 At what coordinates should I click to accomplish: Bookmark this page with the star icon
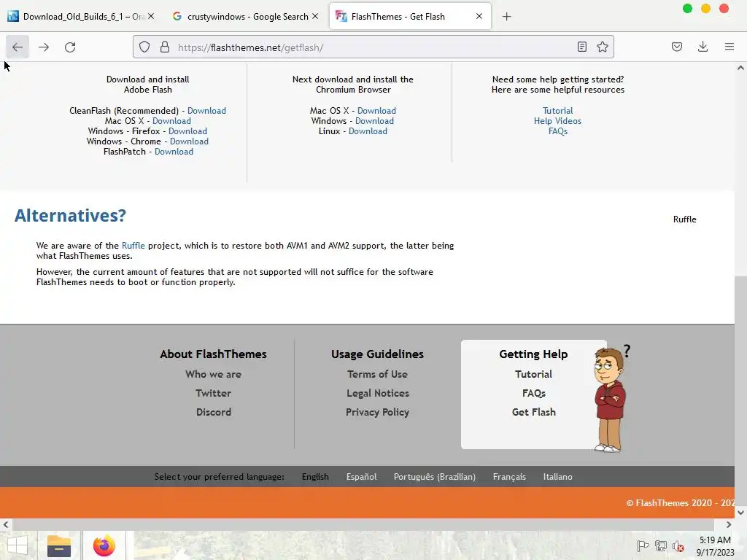602,47
